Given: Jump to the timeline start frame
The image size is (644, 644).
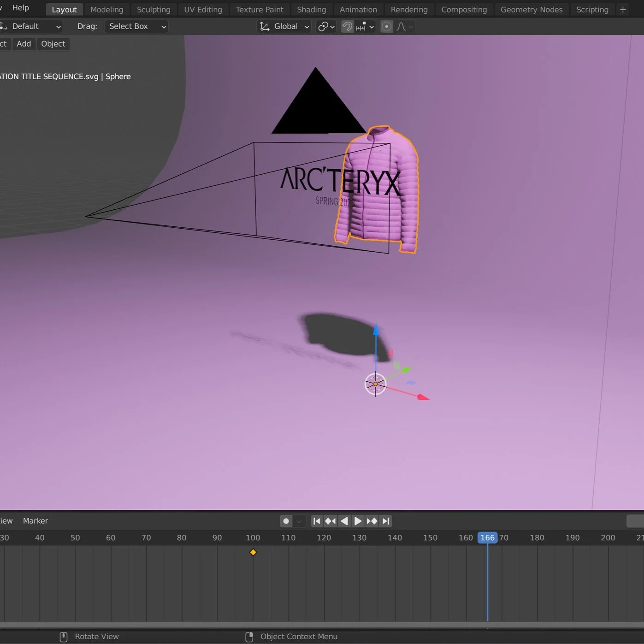Looking at the screenshot, I should coord(316,521).
